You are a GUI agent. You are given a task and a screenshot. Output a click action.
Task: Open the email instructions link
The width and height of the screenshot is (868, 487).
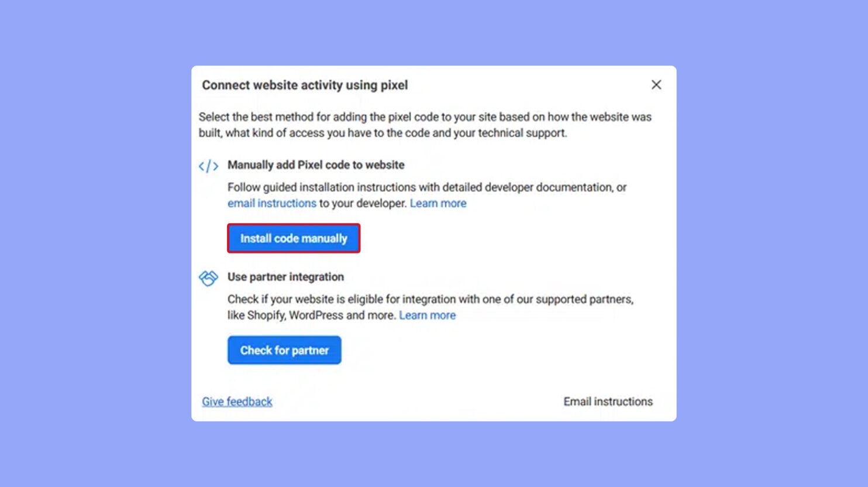coord(272,203)
